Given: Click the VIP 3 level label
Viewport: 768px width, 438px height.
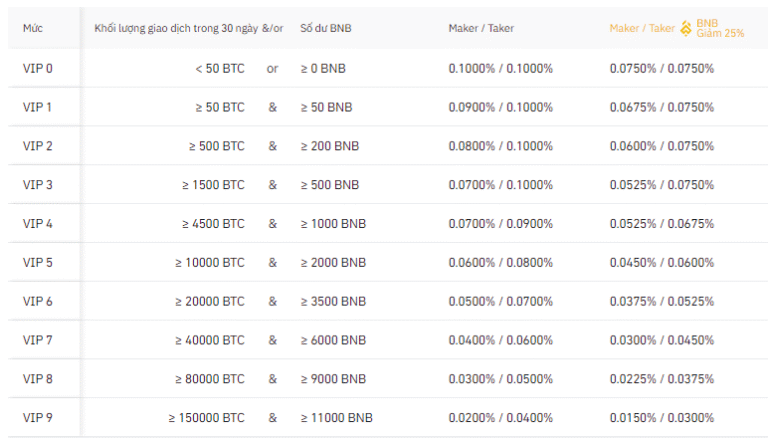Looking at the screenshot, I should pos(38,185).
